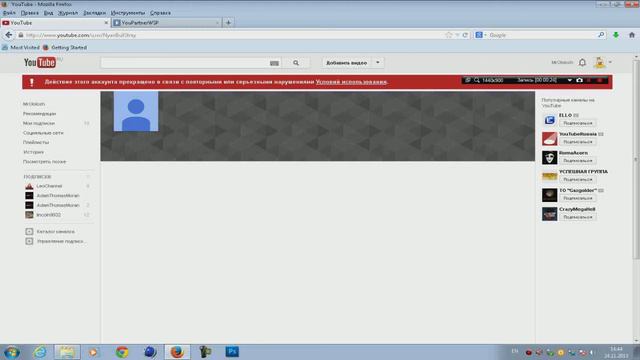Go back with the browser back arrow

click(x=9, y=35)
